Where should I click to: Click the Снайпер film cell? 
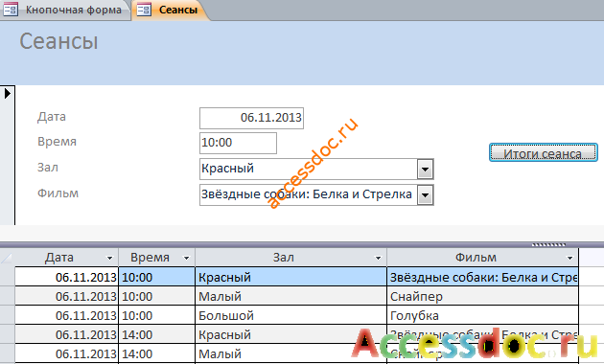(x=482, y=296)
